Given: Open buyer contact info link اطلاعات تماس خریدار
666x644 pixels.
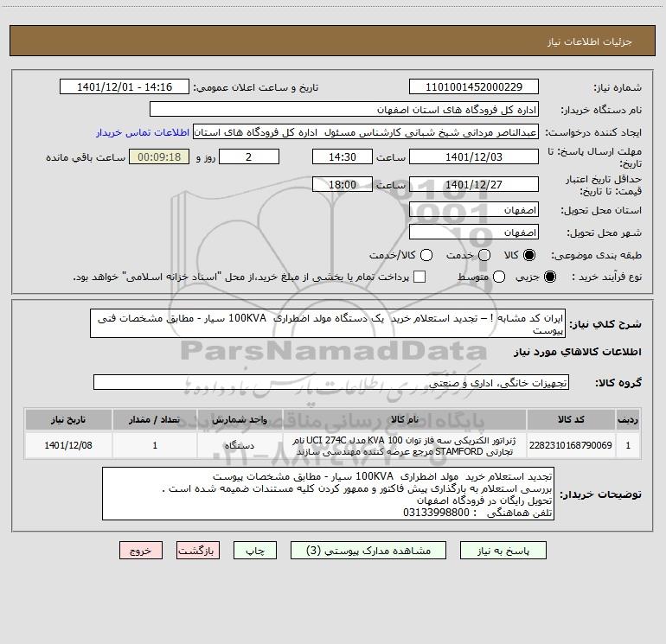Looking at the screenshot, I should [143, 132].
